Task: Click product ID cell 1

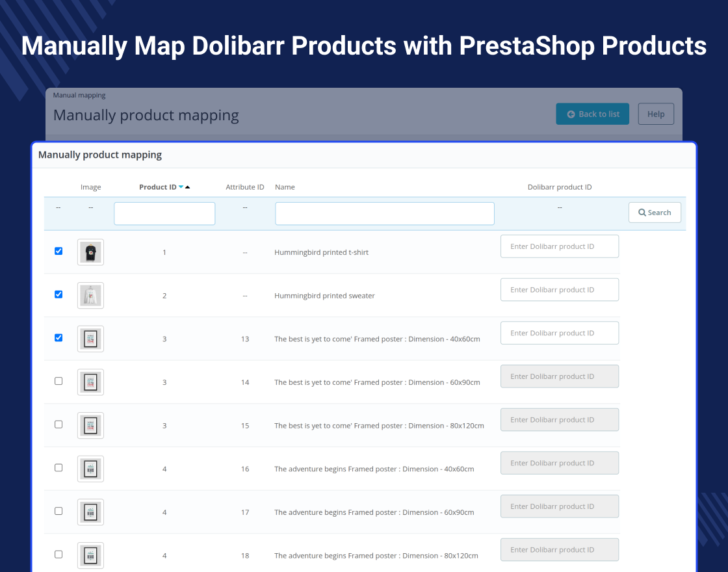Action: [x=164, y=252]
